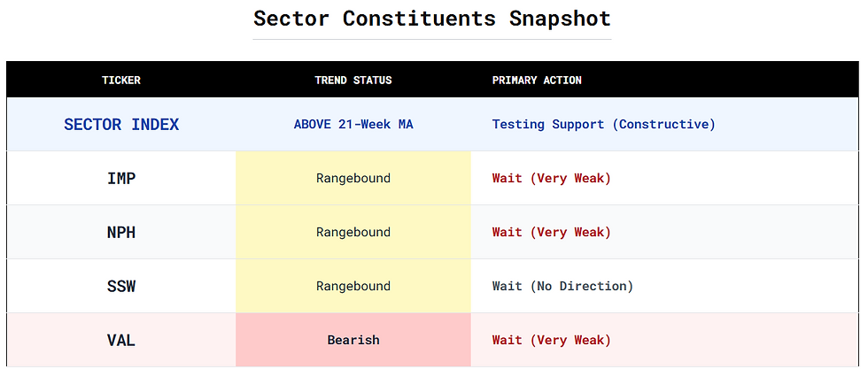The width and height of the screenshot is (868, 377).
Task: Click the ABOVE 21-Week MA status cell
Action: [x=353, y=125]
